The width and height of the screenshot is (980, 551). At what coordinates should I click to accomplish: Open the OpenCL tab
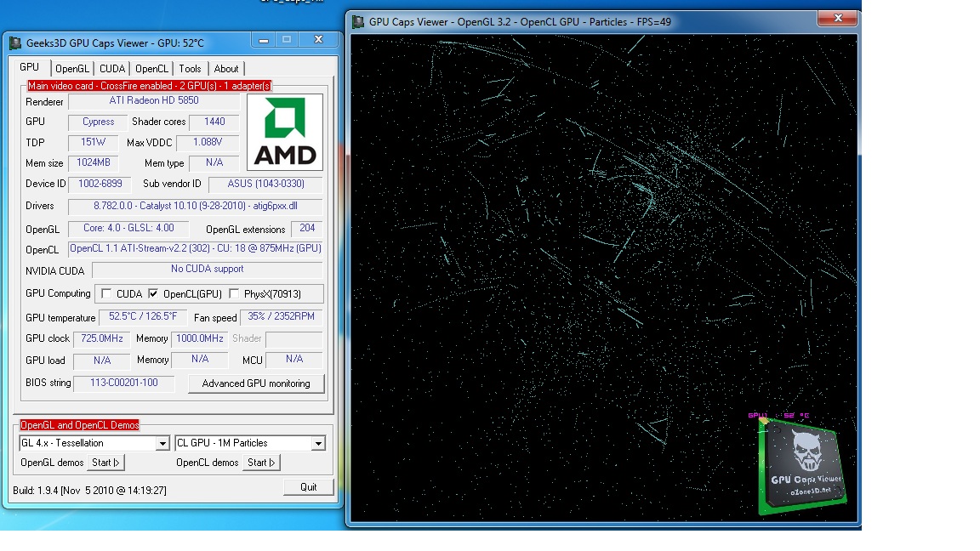[152, 69]
